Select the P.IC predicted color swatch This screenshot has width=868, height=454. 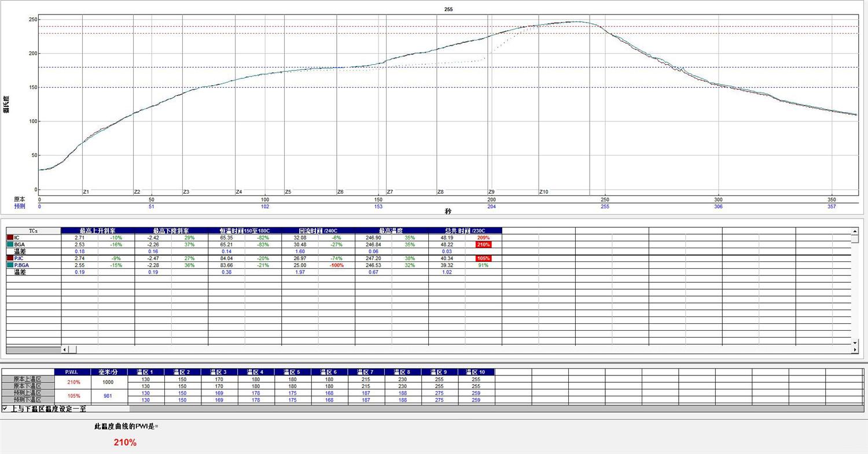click(x=10, y=258)
